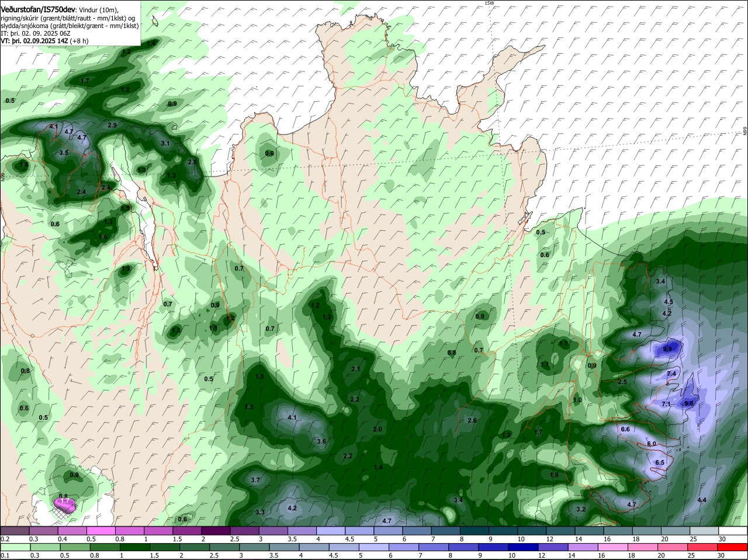Pick the white swatch labeled 30, upper legend
This screenshot has width=748, height=560.
pos(733,531)
